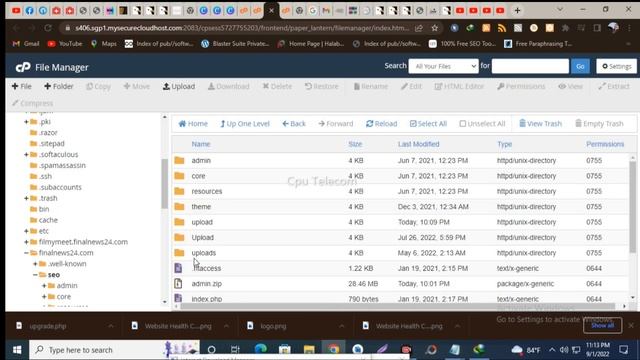Click the Rename toolbar item
The width and height of the screenshot is (640, 360).
371,86
